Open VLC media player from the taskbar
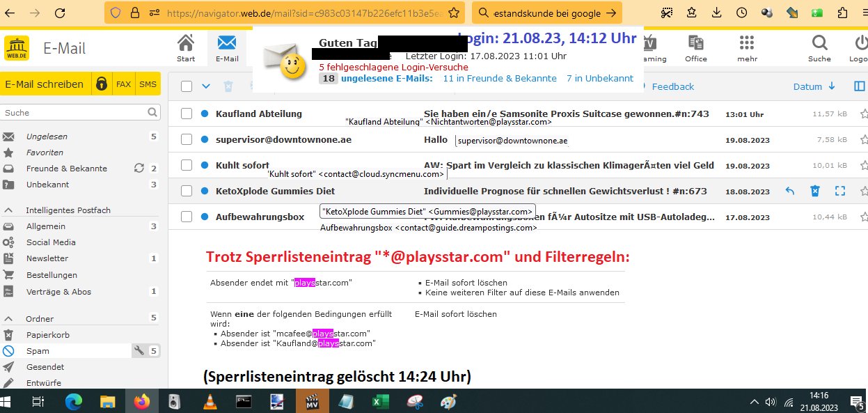 pos(209,401)
